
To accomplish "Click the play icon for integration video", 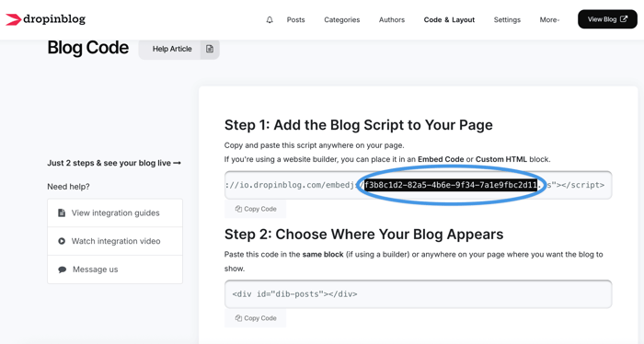I will (62, 241).
